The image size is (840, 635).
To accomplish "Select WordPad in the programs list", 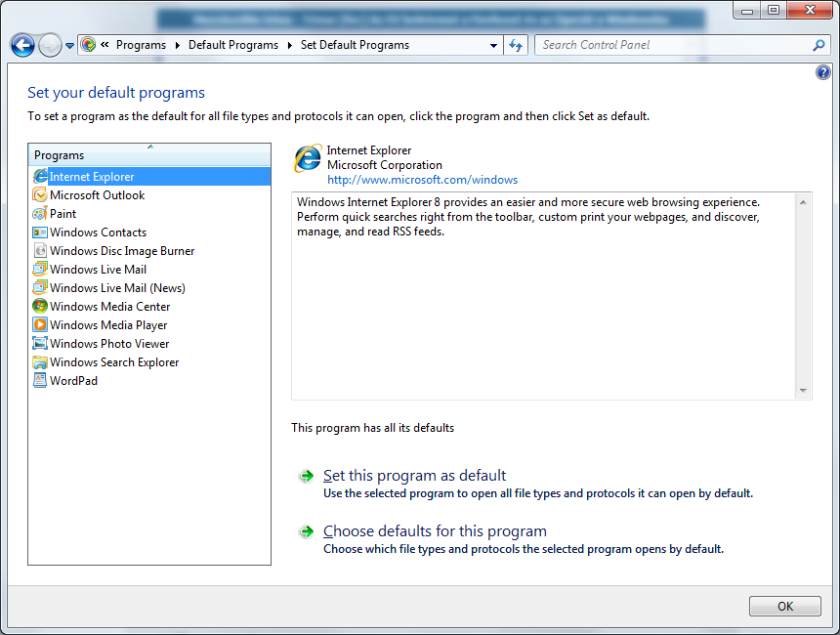I will click(73, 381).
